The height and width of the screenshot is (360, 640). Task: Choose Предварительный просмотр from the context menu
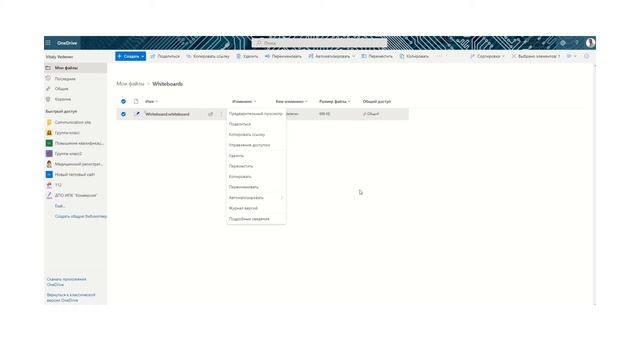[x=256, y=113]
